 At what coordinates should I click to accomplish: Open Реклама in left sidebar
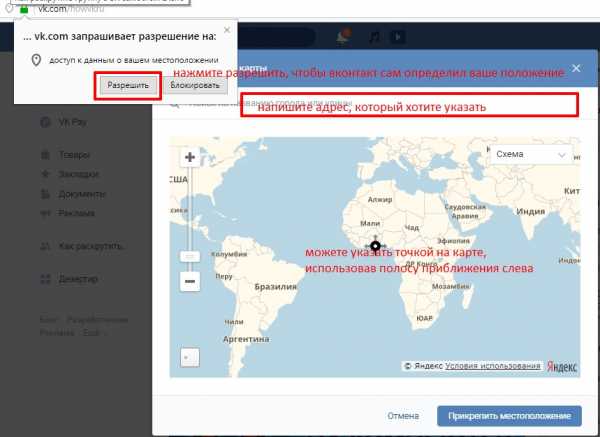click(77, 213)
